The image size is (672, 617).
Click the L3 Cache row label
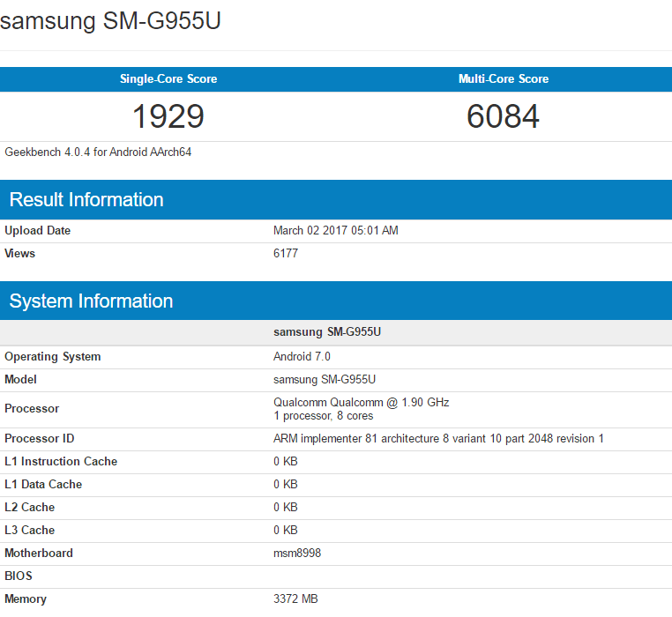click(30, 531)
